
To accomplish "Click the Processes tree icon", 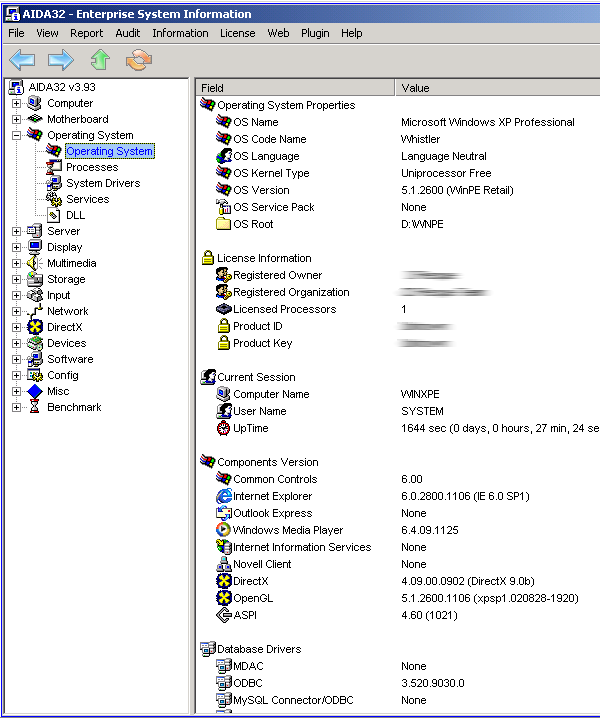I will 54,167.
